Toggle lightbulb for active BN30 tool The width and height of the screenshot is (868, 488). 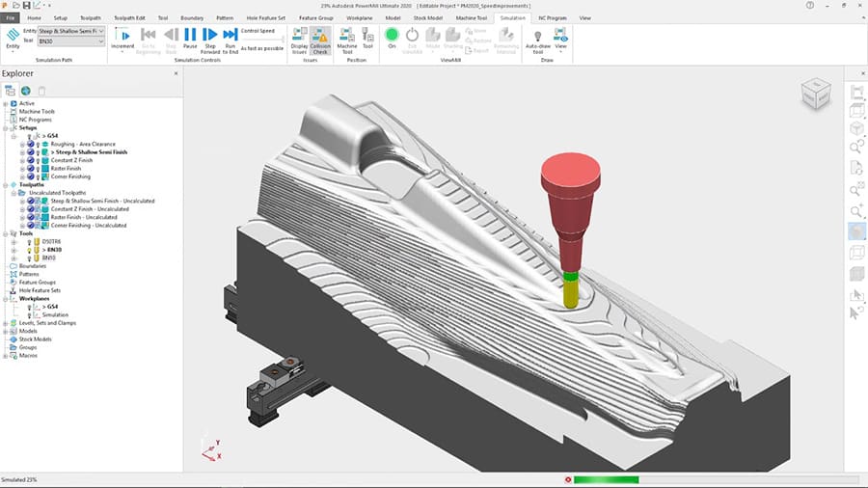coord(29,250)
